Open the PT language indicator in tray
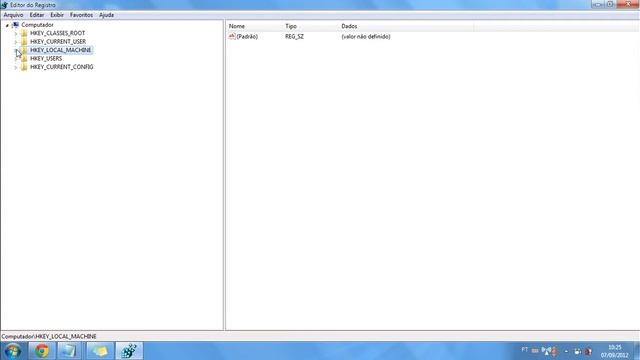Viewport: 640px width, 360px height. (x=524, y=350)
